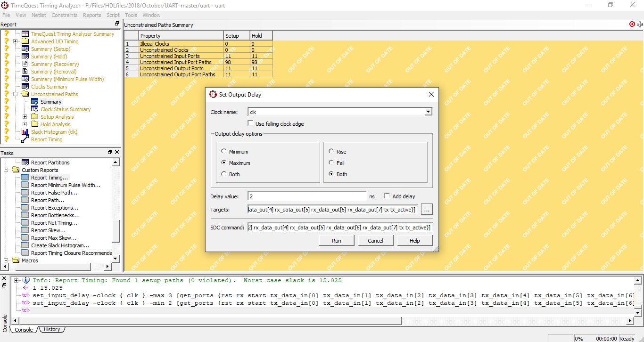Click Delay value input field
The height and width of the screenshot is (342, 644).
click(x=307, y=196)
